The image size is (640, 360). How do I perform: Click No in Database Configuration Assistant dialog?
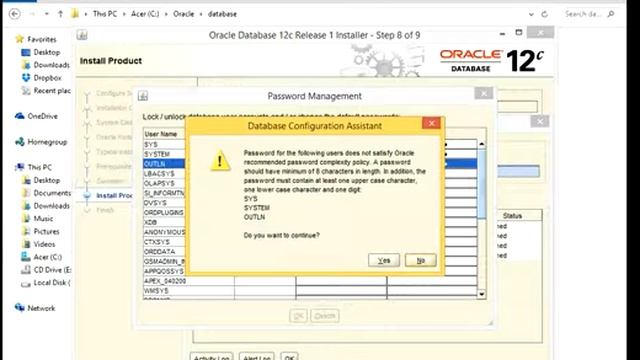coord(420,260)
